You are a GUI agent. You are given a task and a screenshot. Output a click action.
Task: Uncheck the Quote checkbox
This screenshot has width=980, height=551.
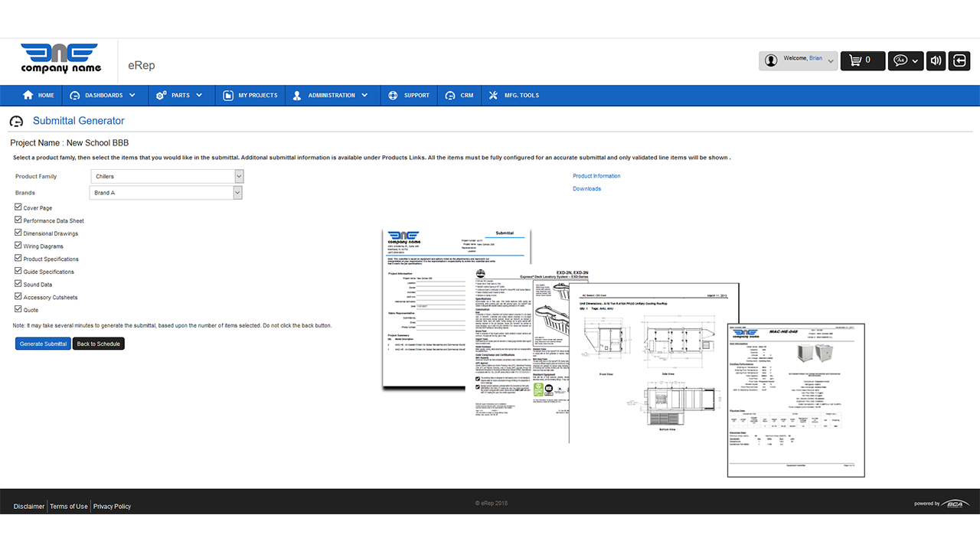[18, 309]
